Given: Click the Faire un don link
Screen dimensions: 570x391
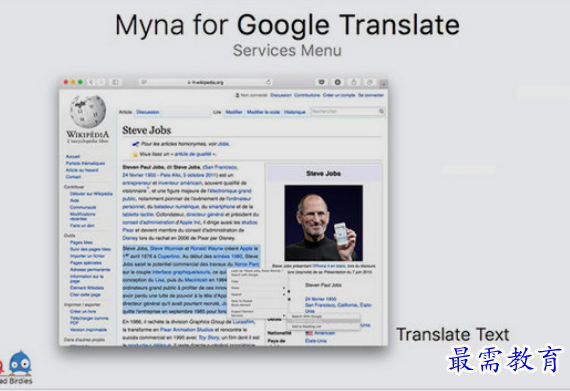Looking at the screenshot, I should coord(82,226).
